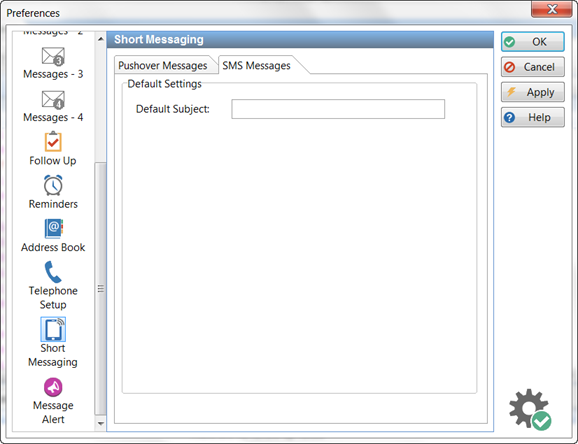The height and width of the screenshot is (444, 578).
Task: Click the sidebar scroll down arrow
Action: pos(101,423)
